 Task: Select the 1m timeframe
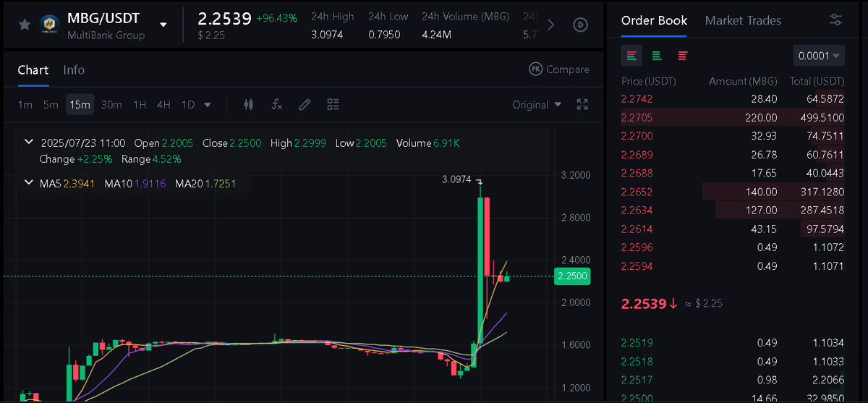(x=25, y=105)
